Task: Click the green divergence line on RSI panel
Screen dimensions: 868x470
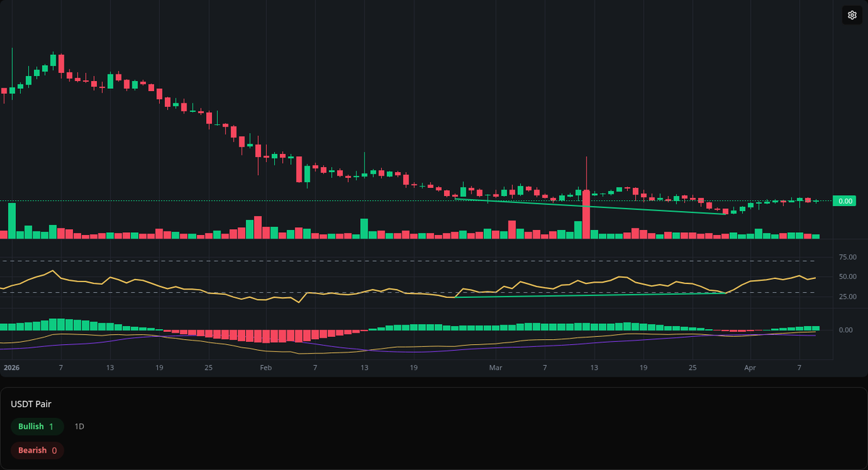Action: 590,295
